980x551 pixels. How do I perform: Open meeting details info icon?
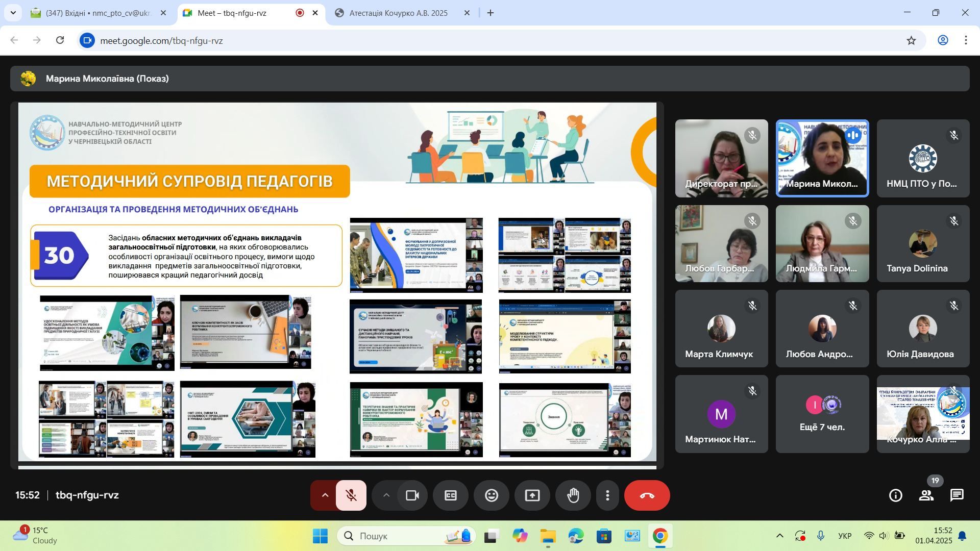(895, 495)
